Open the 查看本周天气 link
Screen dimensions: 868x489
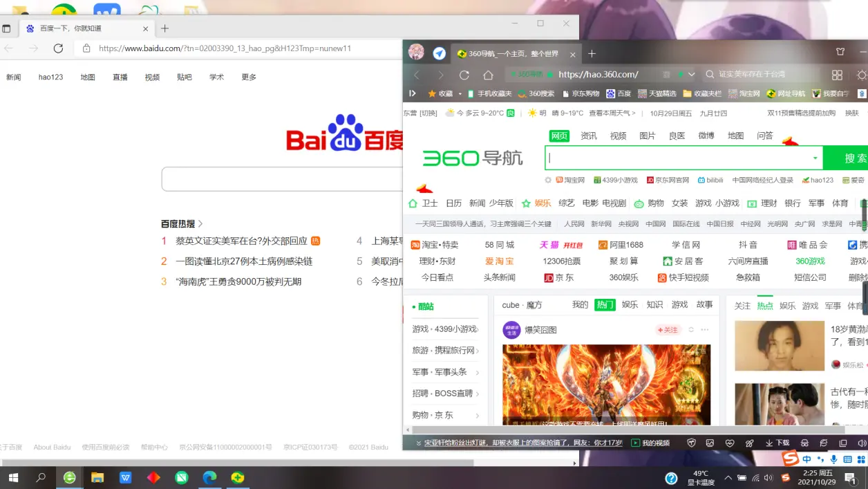[x=612, y=113]
